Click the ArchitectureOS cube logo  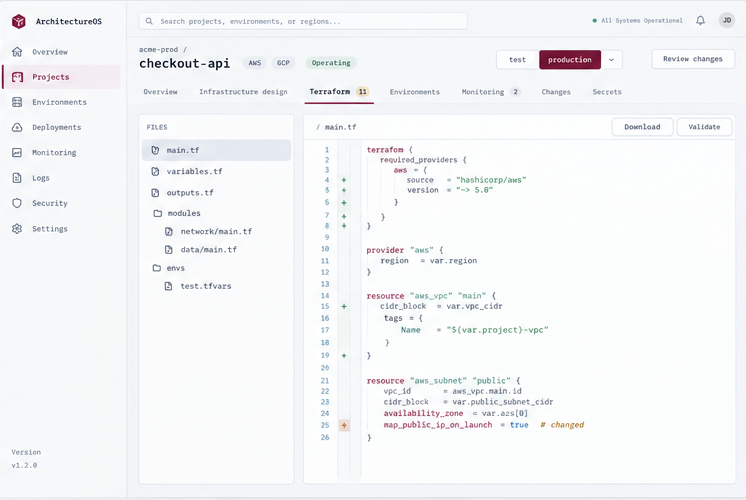(x=19, y=21)
